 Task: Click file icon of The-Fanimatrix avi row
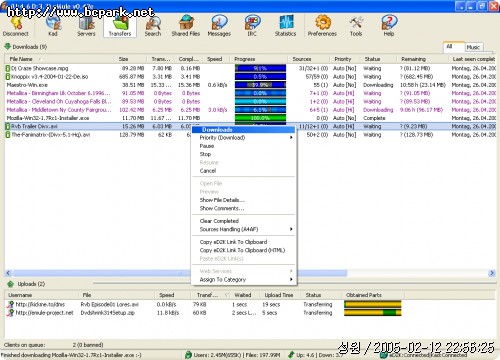(x=8, y=135)
